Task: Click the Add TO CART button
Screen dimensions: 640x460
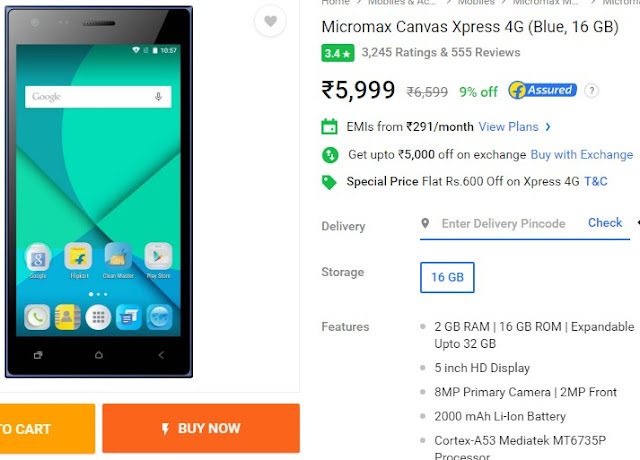Action: click(47, 429)
